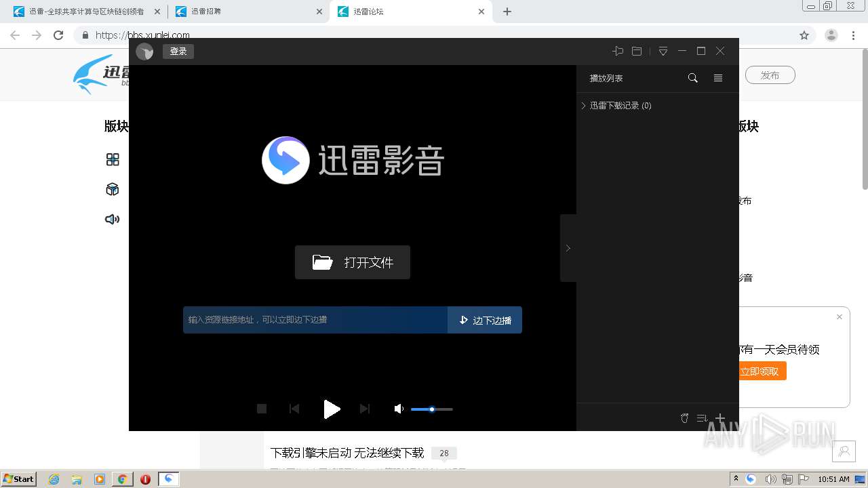Close the 迅雷论坛 tab

coord(481,12)
